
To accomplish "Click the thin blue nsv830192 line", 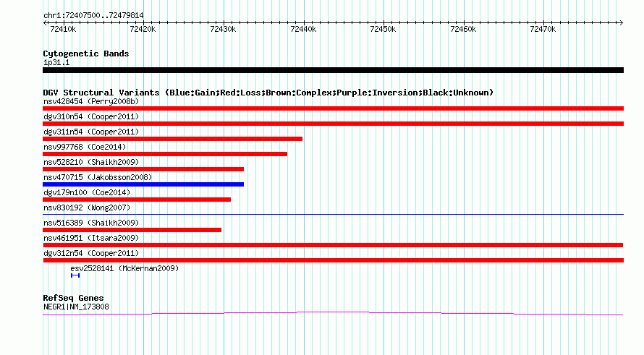I will point(333,214).
